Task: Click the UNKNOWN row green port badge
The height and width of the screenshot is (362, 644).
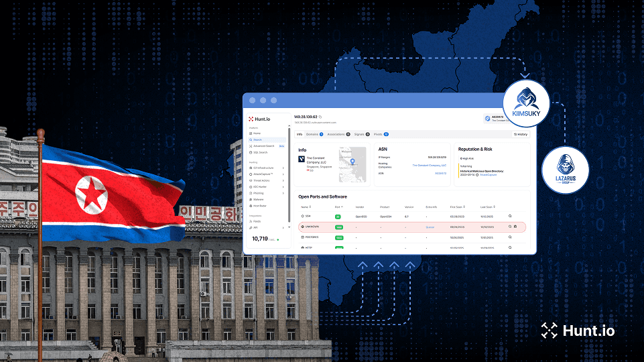Action: pyautogui.click(x=339, y=227)
